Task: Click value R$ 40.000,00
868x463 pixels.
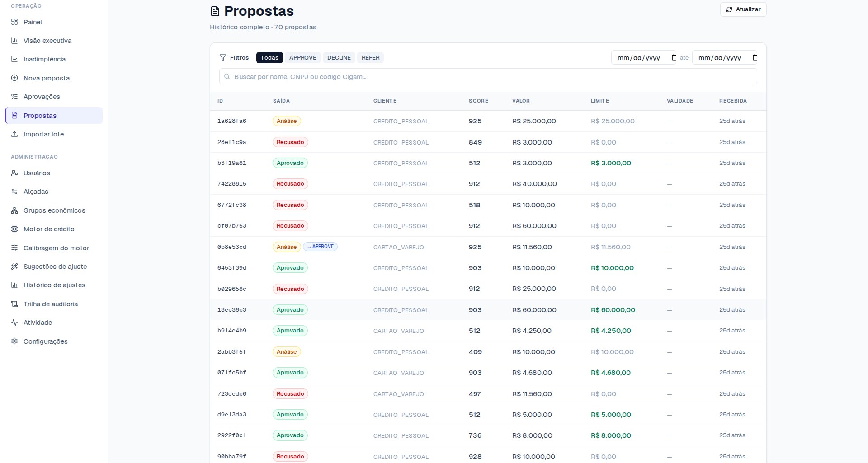Action: (x=534, y=184)
